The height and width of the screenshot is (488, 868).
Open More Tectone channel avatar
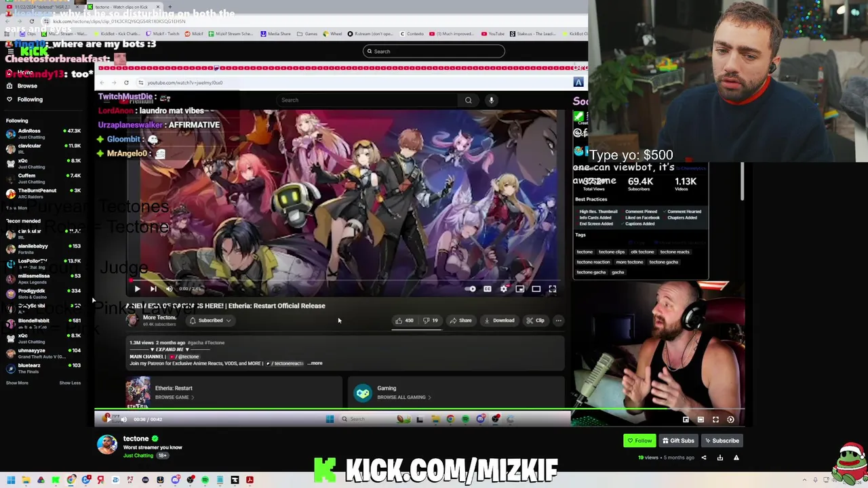coord(133,320)
